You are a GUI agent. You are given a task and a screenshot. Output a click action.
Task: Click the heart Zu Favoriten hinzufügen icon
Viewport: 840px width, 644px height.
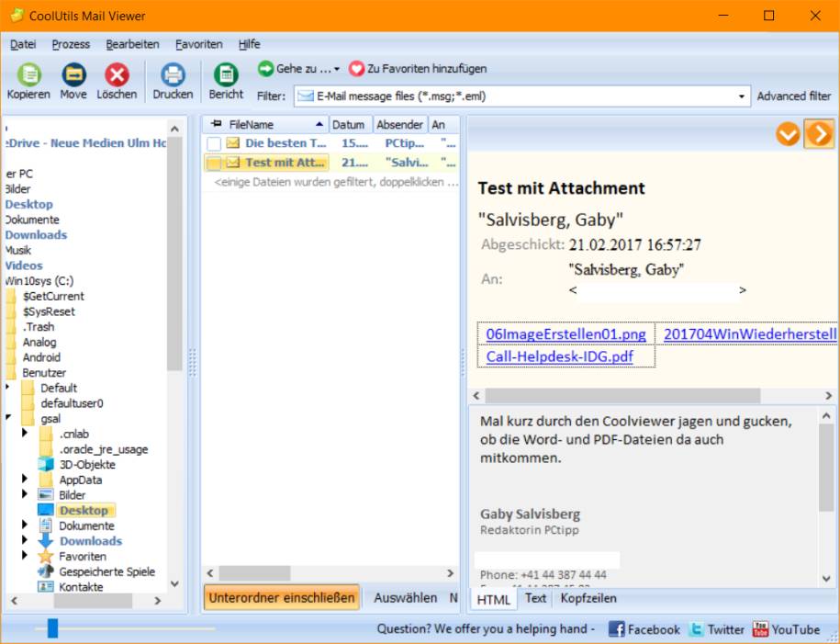click(356, 69)
